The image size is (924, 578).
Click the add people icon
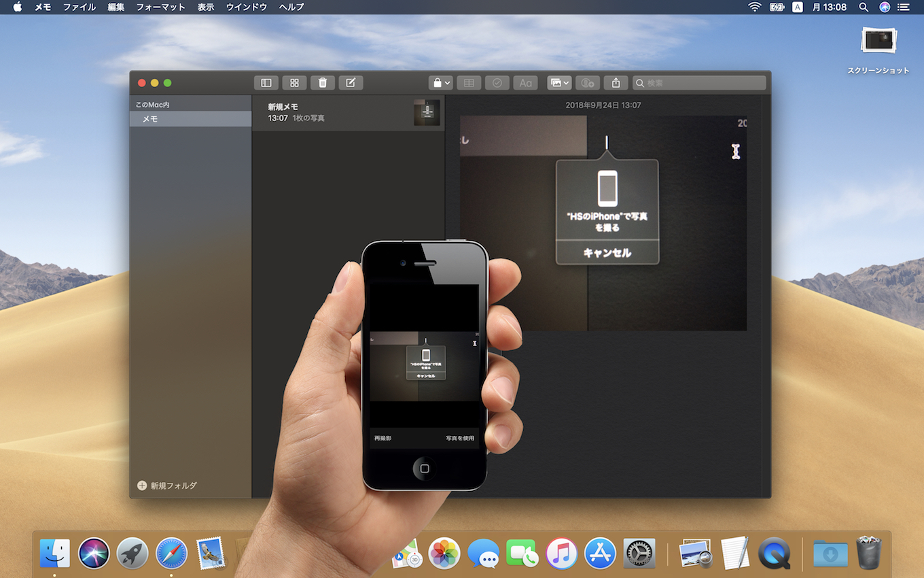click(x=588, y=83)
